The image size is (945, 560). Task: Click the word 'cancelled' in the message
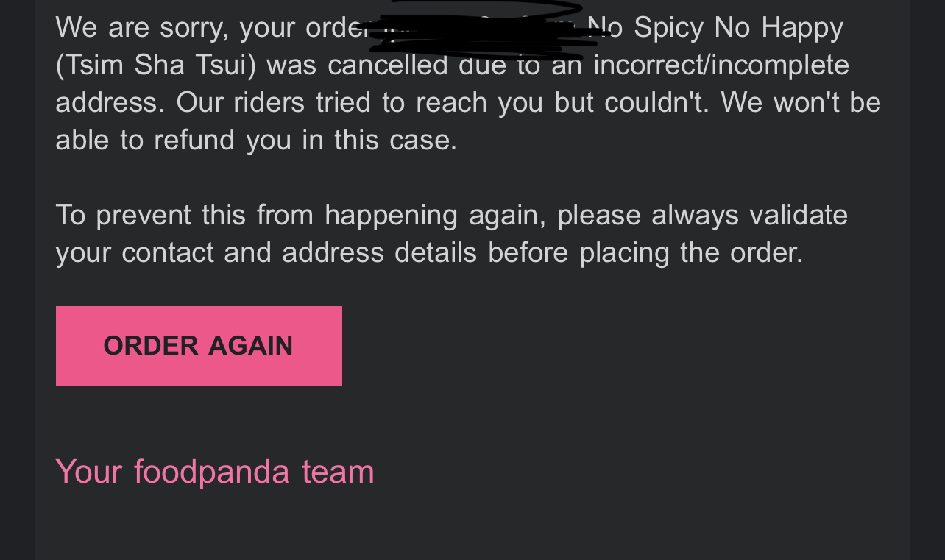[388, 65]
